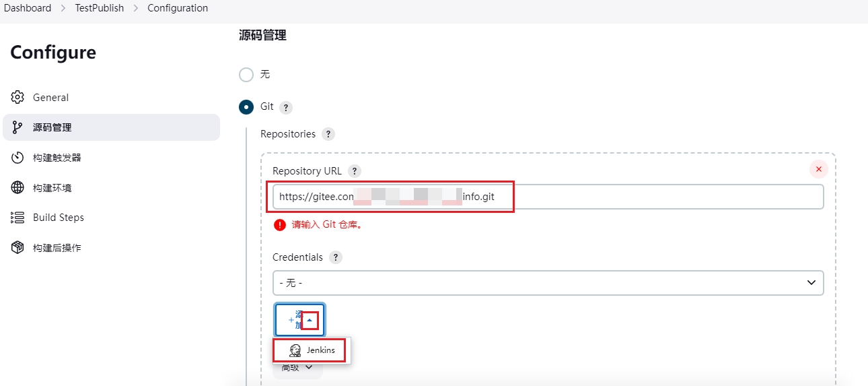Expand the 添加 credentials button arrow

pyautogui.click(x=310, y=321)
